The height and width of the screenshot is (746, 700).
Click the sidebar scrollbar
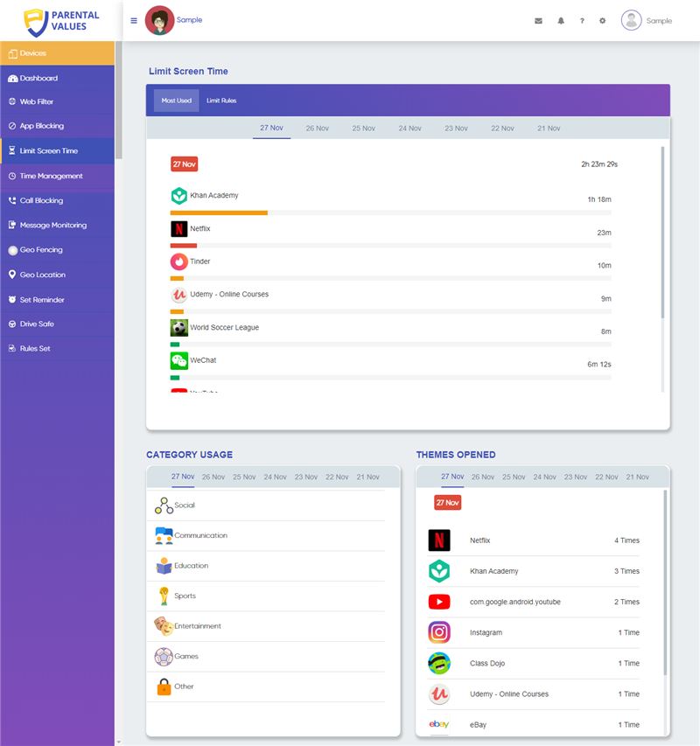click(119, 100)
